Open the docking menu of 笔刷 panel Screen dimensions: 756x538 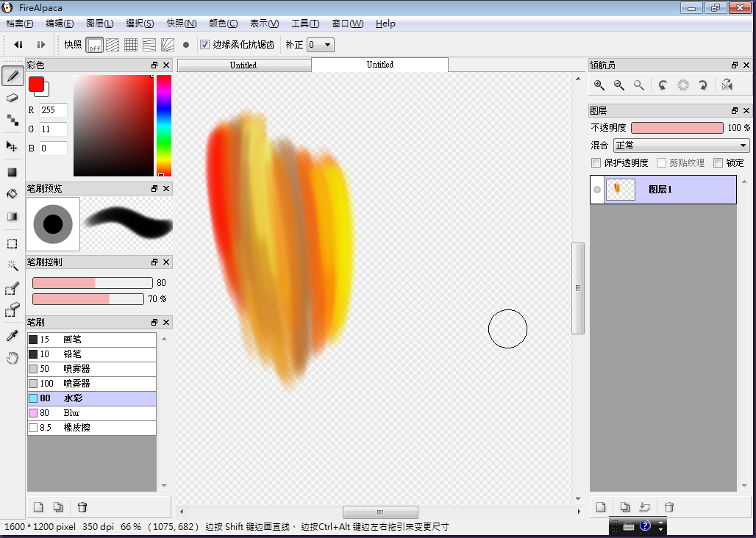[153, 322]
